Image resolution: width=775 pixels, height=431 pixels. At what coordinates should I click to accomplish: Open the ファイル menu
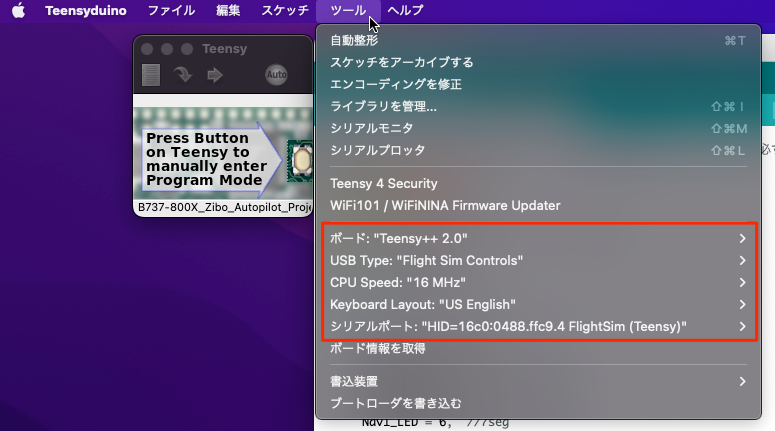(172, 10)
